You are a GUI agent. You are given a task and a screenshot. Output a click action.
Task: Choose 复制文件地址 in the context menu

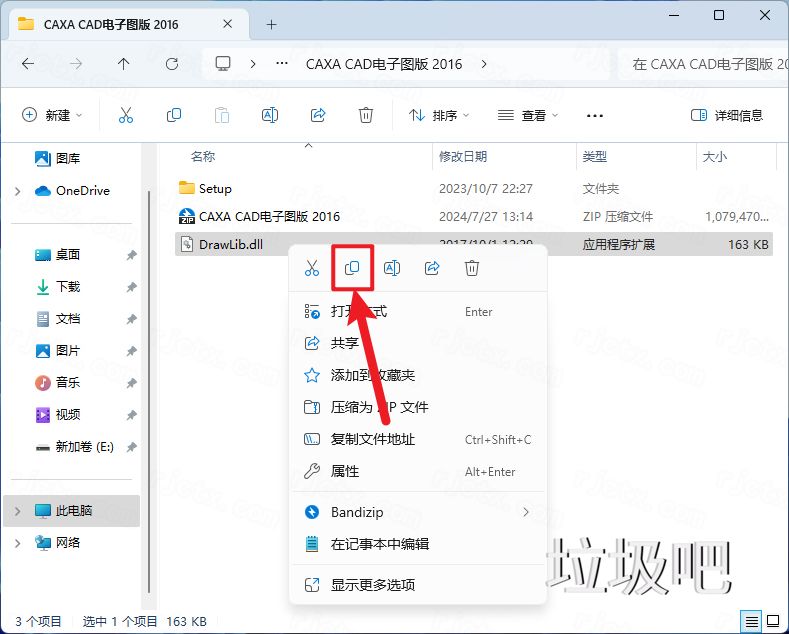(x=418, y=439)
